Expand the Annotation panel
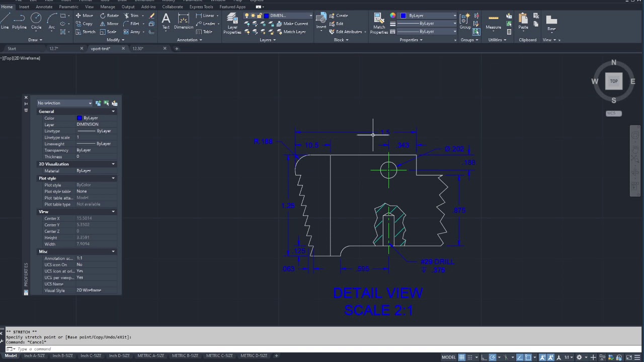The image size is (644, 362). [x=189, y=40]
